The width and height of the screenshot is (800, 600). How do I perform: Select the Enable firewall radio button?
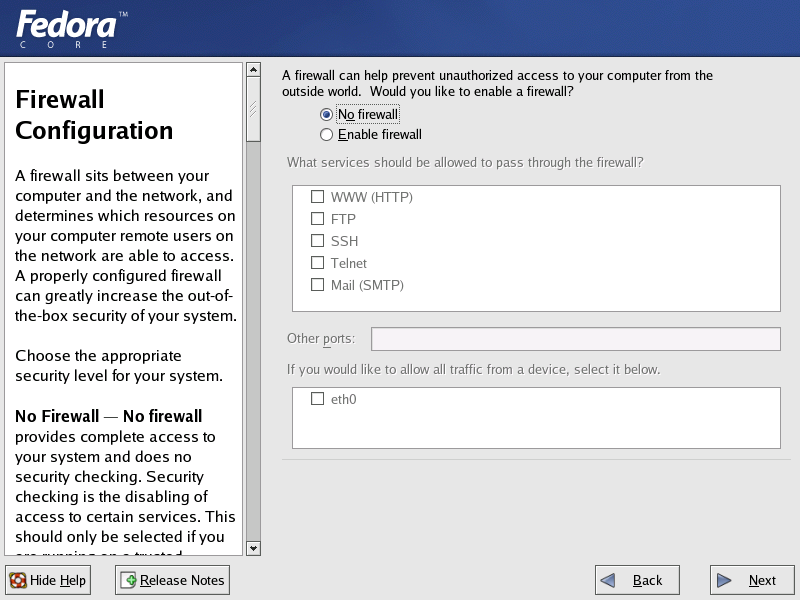[x=327, y=135]
